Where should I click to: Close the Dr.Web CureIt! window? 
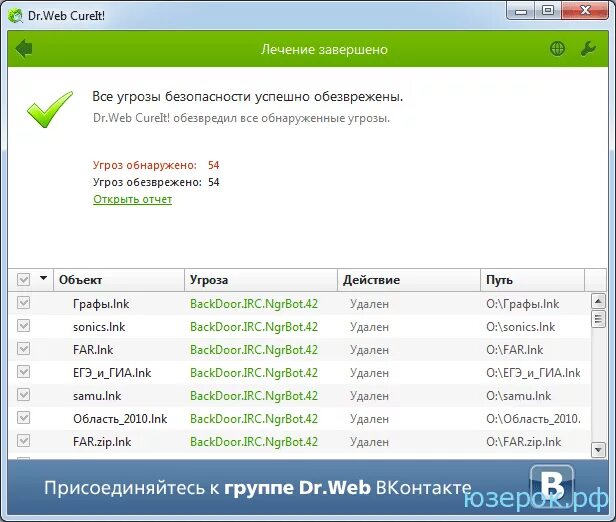tap(585, 11)
